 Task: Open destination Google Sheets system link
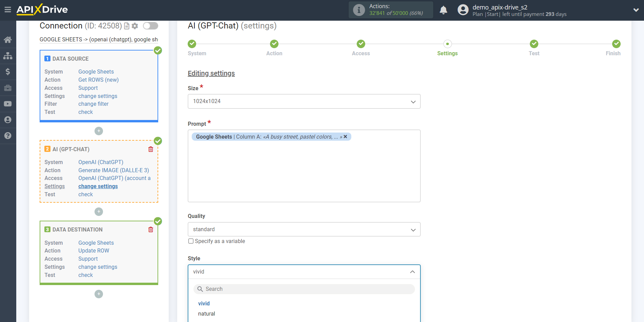click(x=96, y=243)
